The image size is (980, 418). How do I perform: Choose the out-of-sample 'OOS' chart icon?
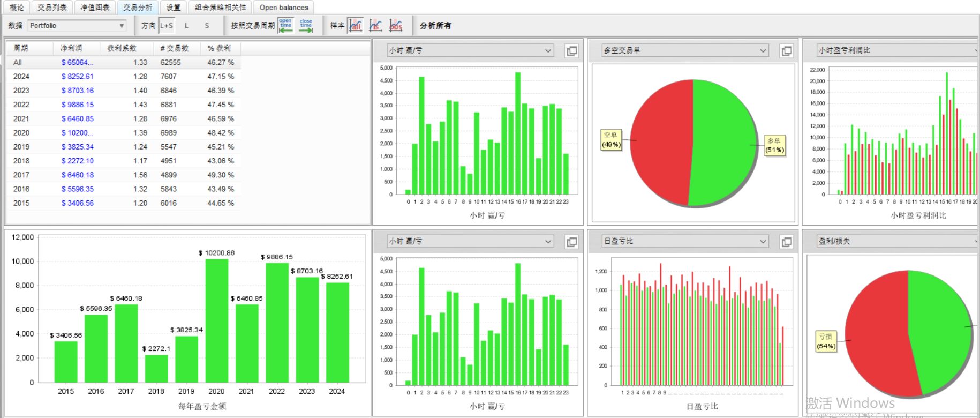point(396,25)
